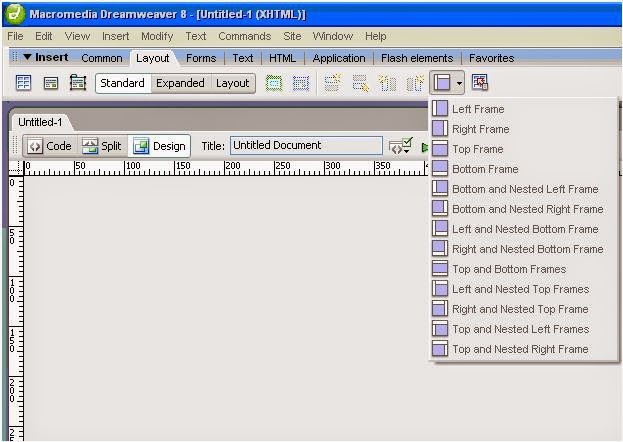The width and height of the screenshot is (623, 442).
Task: Click the Bottom Frame layout icon
Action: 440,168
